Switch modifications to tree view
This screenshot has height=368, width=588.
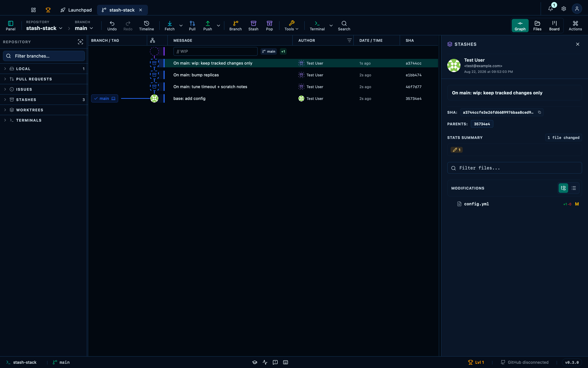coord(563,188)
